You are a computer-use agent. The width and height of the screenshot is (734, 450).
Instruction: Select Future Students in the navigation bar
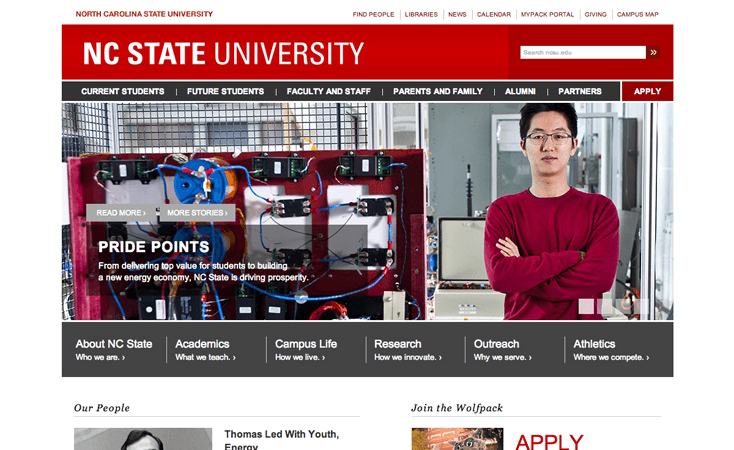225,91
